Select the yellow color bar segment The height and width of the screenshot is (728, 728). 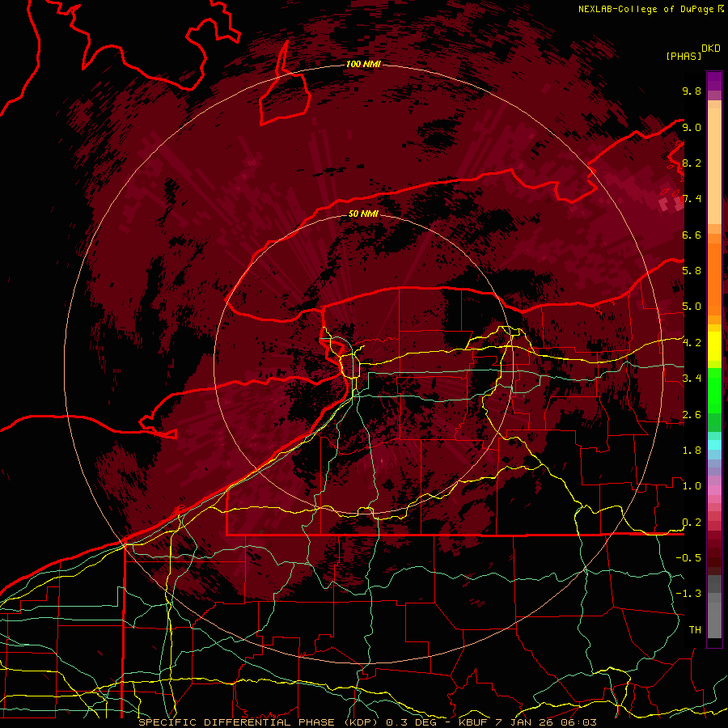tap(714, 346)
